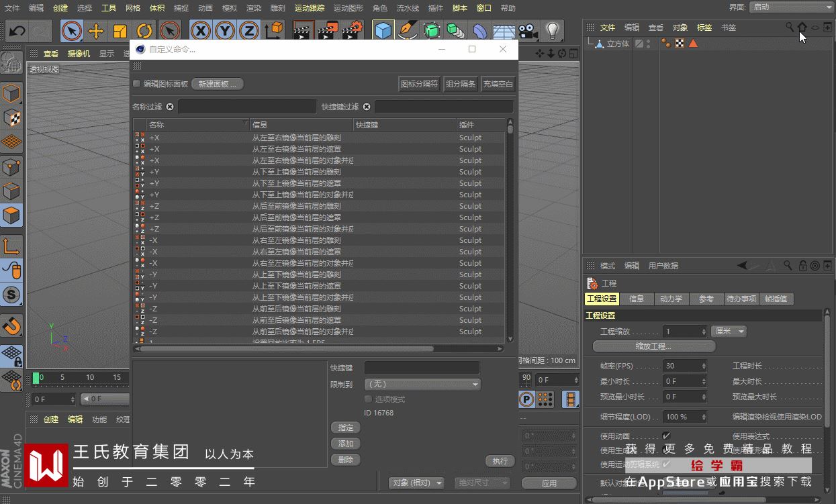Switch to the 帧插值 tab
Image resolution: width=836 pixels, height=504 pixels.
point(776,299)
